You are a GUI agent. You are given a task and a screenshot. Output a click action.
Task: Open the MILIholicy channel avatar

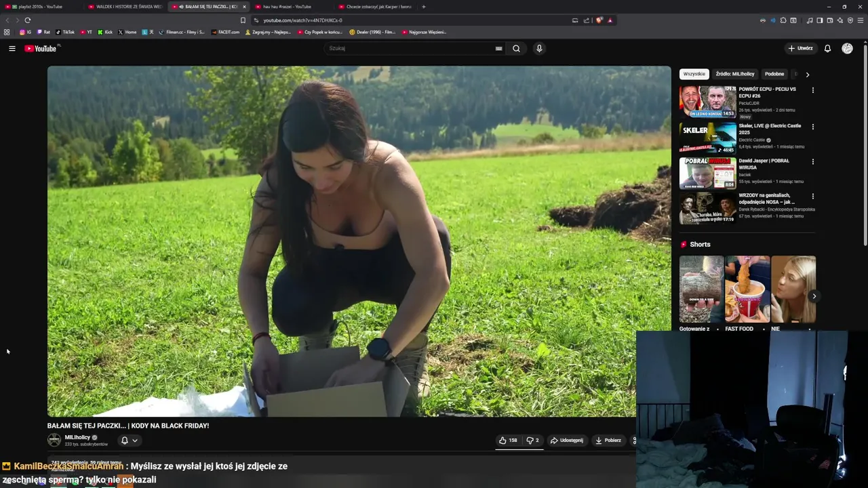pyautogui.click(x=54, y=440)
